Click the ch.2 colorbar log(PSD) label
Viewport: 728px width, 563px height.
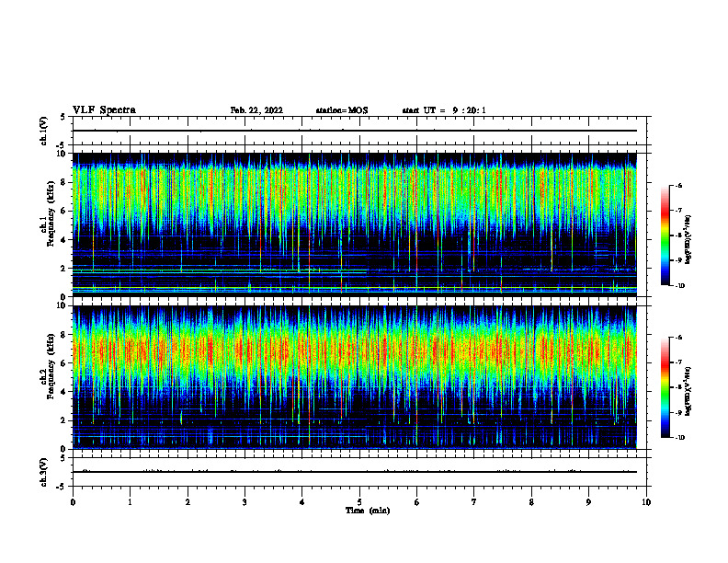(x=688, y=391)
